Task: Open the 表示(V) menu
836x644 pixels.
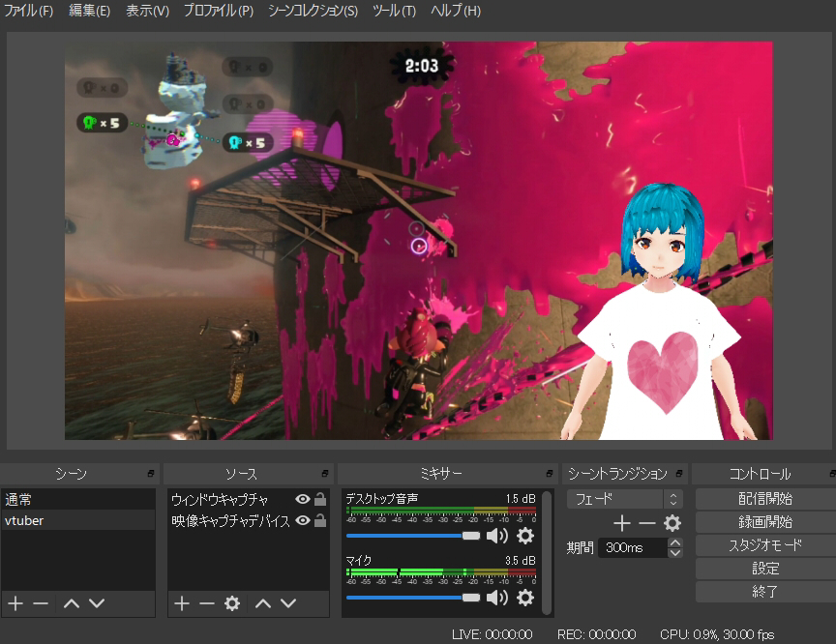Action: coord(147,11)
